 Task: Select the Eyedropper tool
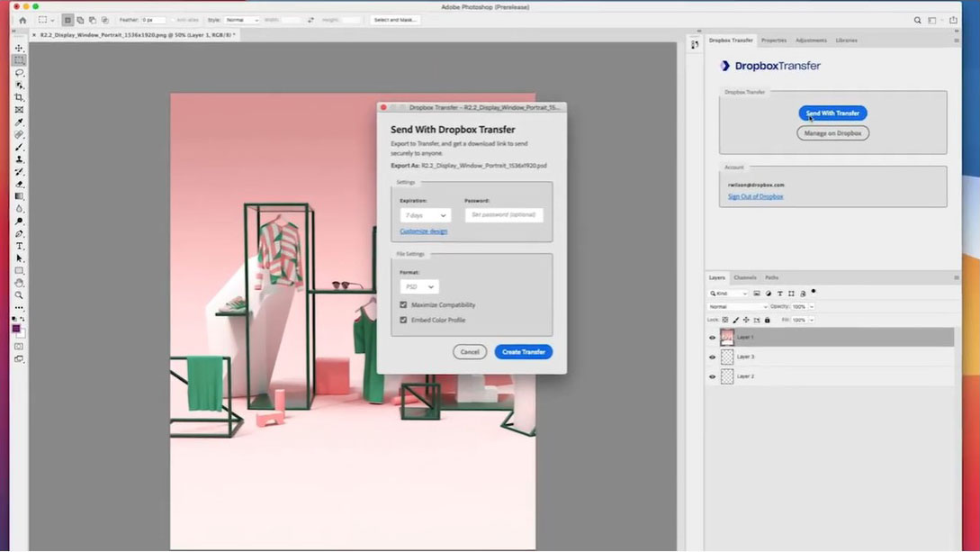(19, 122)
